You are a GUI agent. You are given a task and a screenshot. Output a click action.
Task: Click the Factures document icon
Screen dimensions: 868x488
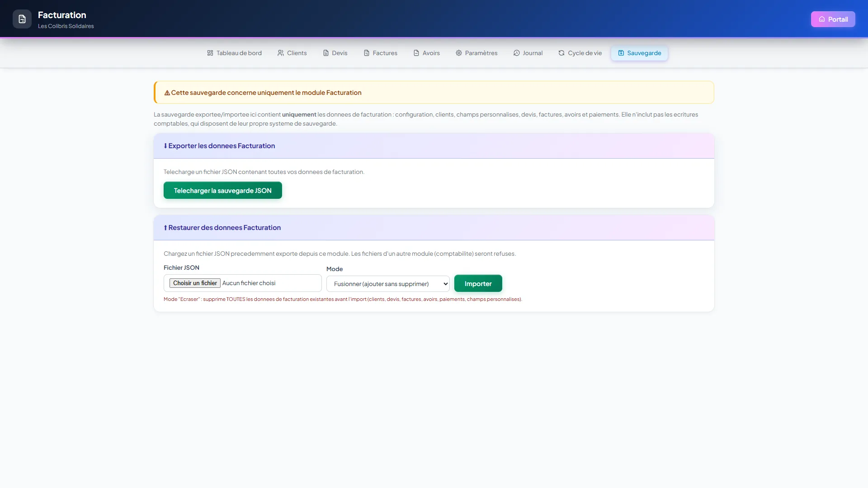tap(367, 53)
